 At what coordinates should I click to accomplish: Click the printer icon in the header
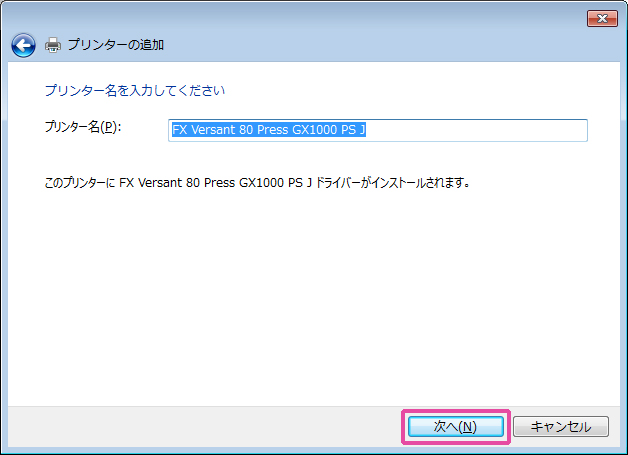pos(53,45)
